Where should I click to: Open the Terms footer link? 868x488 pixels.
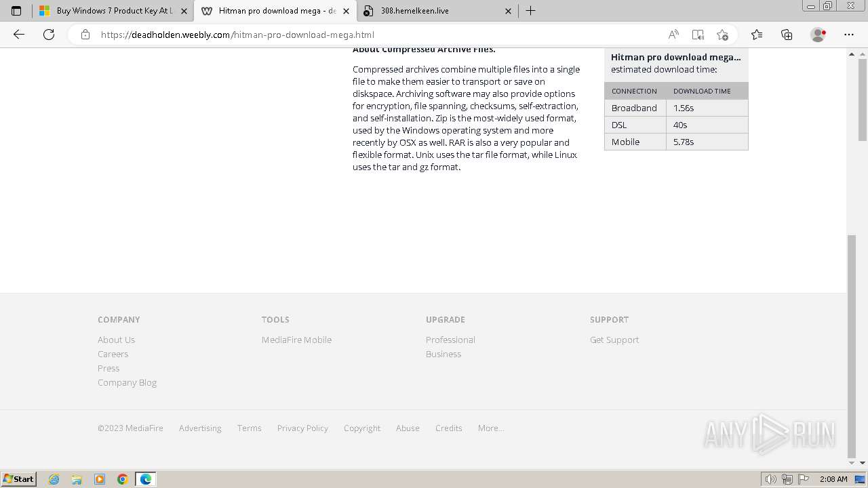click(249, 428)
